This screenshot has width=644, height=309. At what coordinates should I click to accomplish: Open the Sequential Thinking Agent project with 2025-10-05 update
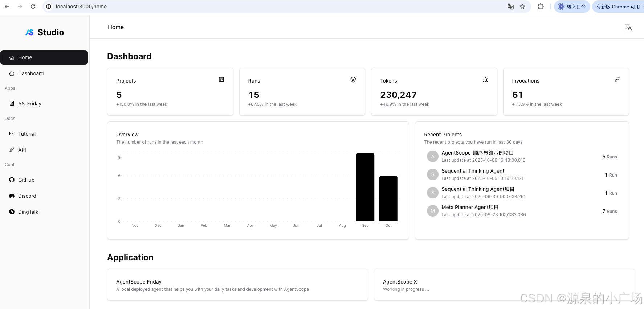tap(522, 174)
